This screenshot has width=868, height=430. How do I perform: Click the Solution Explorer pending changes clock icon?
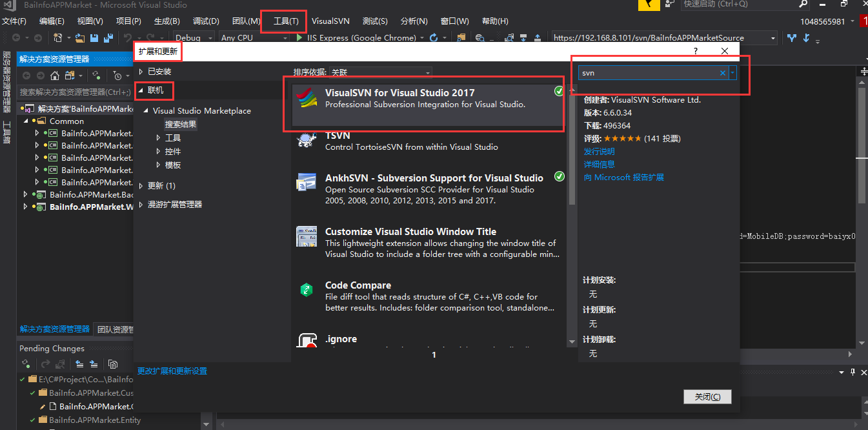click(117, 76)
